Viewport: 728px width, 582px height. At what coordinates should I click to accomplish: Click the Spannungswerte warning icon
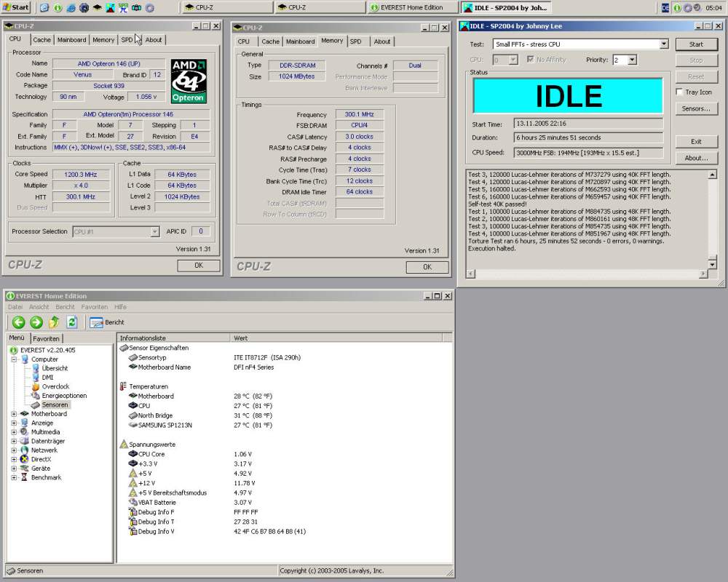(x=124, y=445)
